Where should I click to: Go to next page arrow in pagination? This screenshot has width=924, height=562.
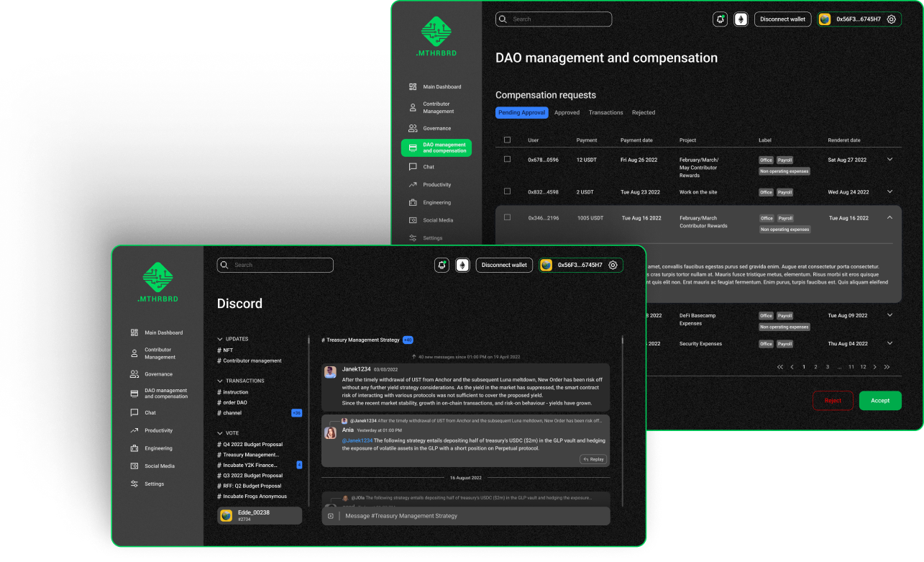(x=874, y=367)
